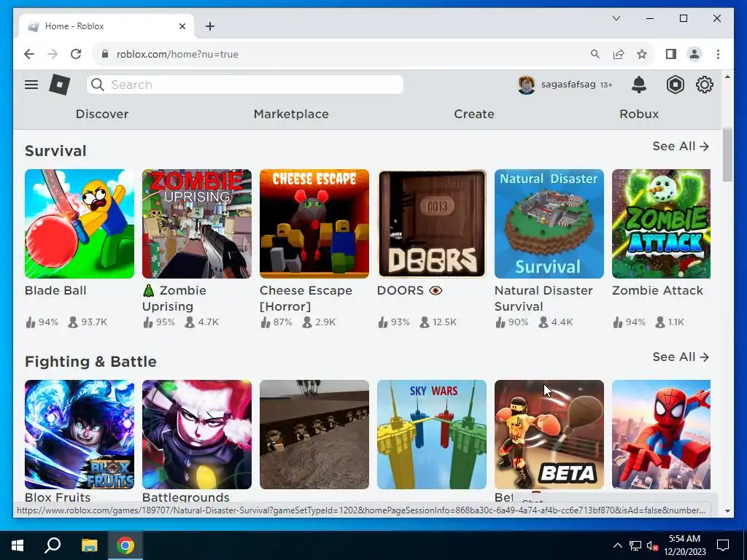Viewport: 747px width, 560px height.
Task: Open Zombie Attack title link
Action: pyautogui.click(x=657, y=290)
